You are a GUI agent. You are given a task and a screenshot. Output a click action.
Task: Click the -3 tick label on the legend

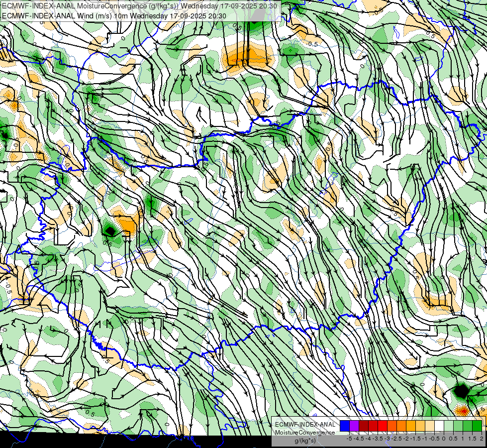388,439
